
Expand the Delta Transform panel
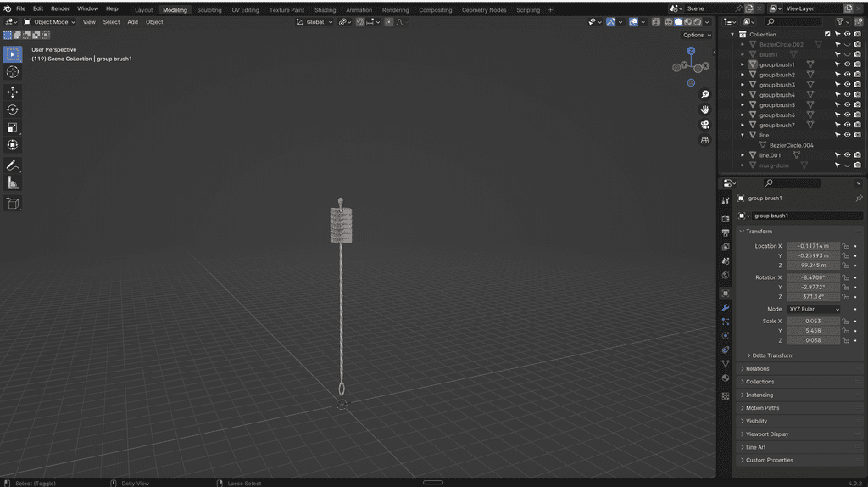772,355
